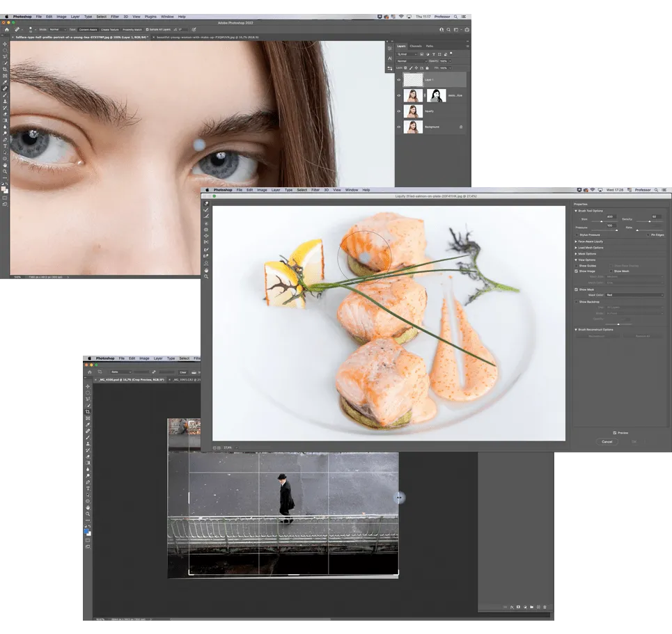Click the Cancel button in Liquify
The image size is (672, 634).
pyautogui.click(x=607, y=441)
